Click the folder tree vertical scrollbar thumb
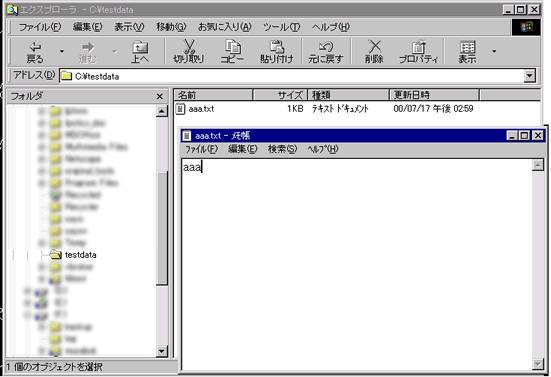This screenshot has height=377, width=551. pos(162,228)
